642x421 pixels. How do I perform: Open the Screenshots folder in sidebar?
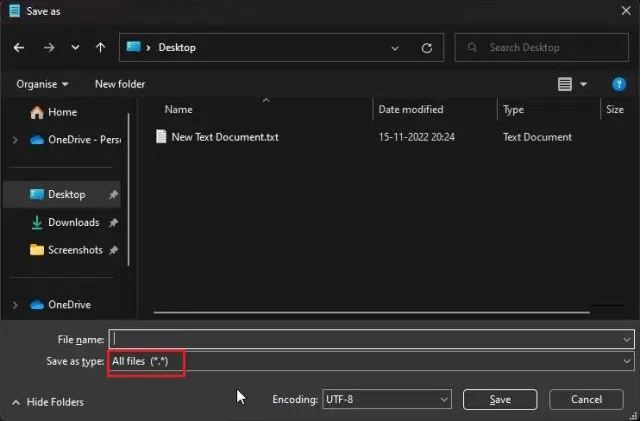[74, 250]
